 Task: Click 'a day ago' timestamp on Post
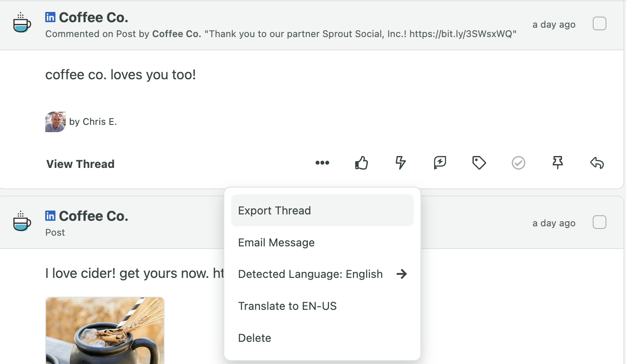coord(554,223)
